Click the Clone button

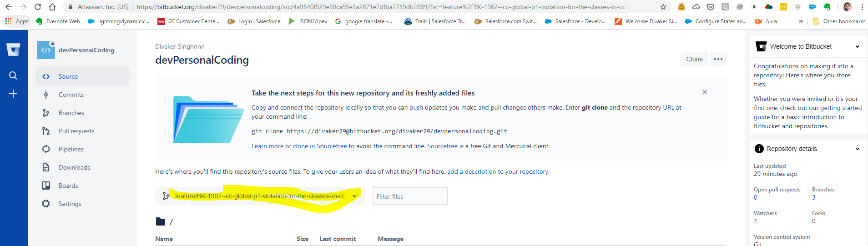694,59
